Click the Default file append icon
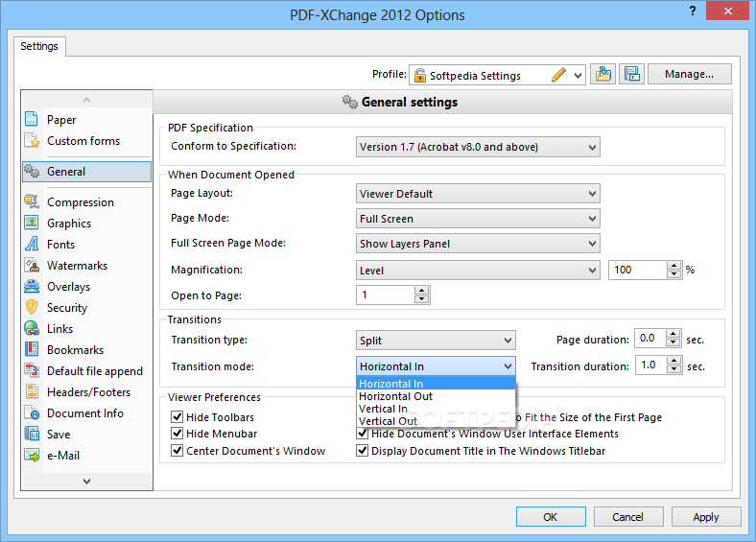The height and width of the screenshot is (542, 756). (x=32, y=370)
